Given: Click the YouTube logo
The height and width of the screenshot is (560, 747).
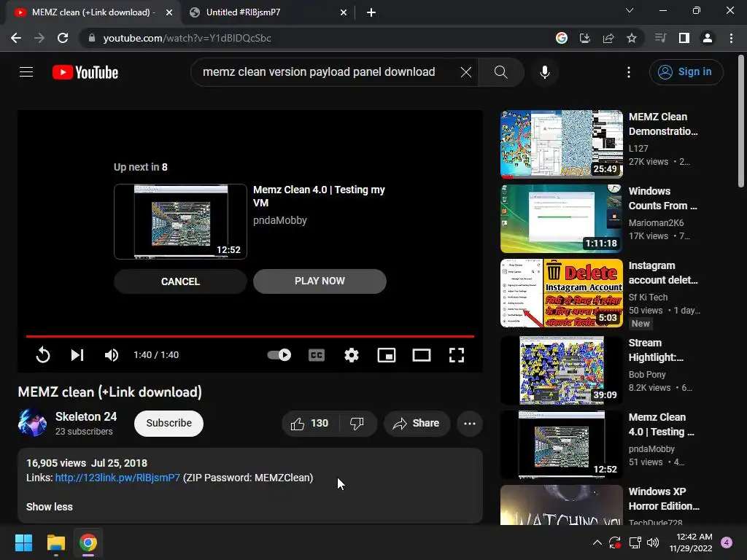Looking at the screenshot, I should (x=85, y=72).
